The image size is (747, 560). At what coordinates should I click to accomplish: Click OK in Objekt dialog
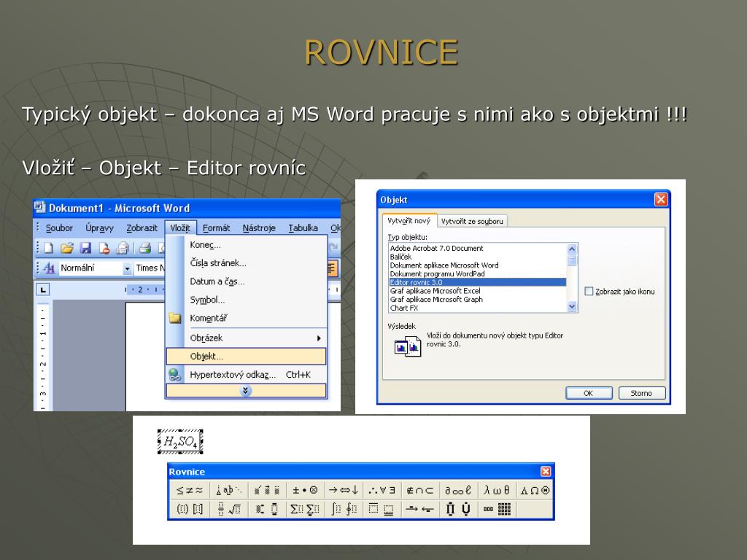pos(589,393)
